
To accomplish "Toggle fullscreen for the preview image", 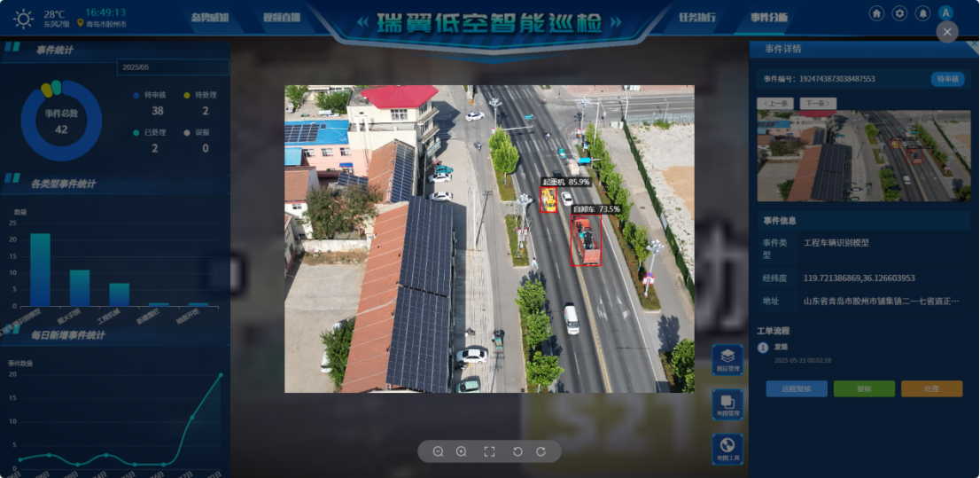I will 489,451.
